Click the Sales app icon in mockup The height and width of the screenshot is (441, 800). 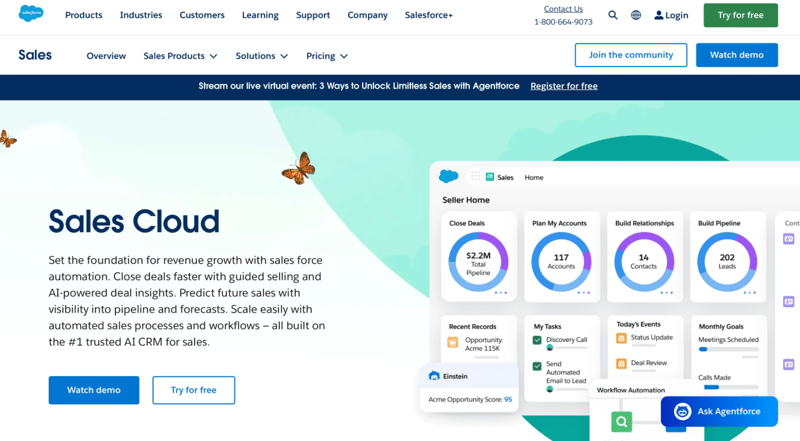tap(490, 177)
